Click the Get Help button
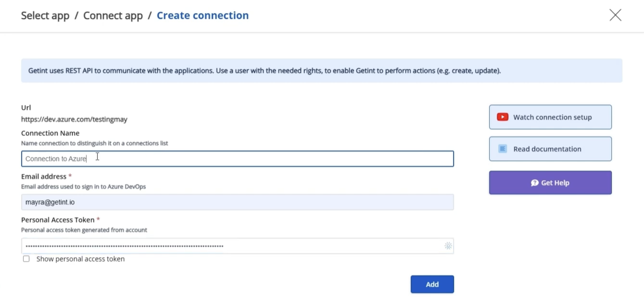This screenshot has width=644, height=303. coord(550,183)
